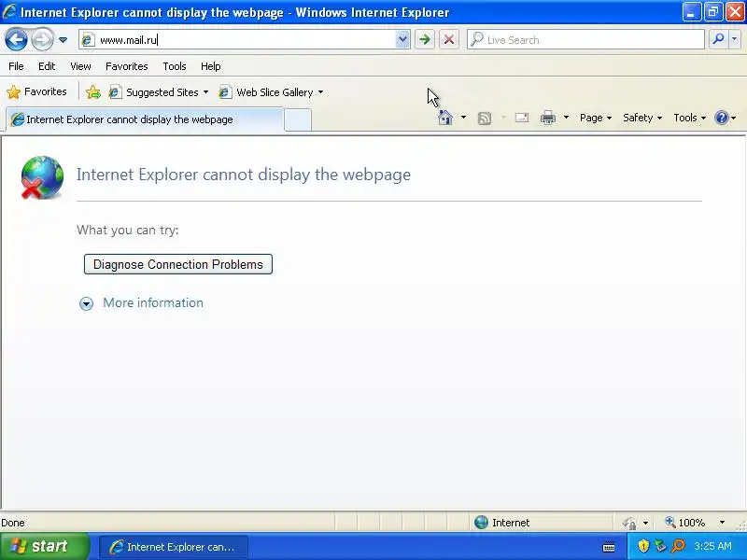Open the Tools menu in the menu bar
The image size is (747, 560).
point(175,66)
